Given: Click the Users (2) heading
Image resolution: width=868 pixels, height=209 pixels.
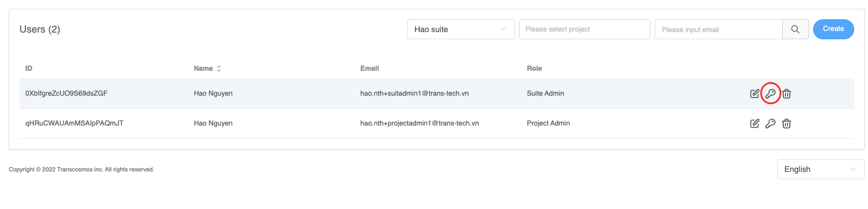Looking at the screenshot, I should (x=40, y=29).
